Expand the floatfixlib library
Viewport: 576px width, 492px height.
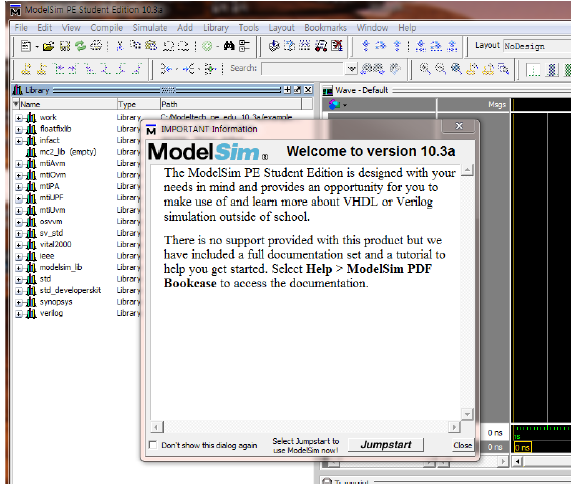[x=18, y=130]
